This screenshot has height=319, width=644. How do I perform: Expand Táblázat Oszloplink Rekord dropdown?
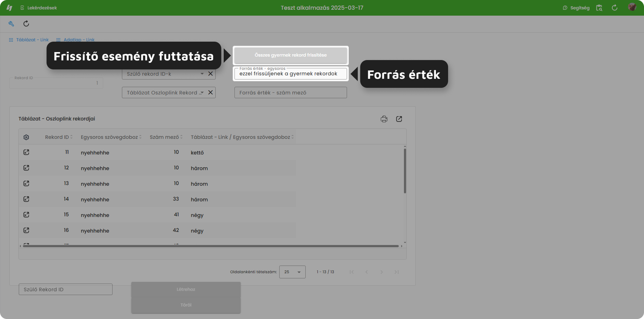point(202,93)
